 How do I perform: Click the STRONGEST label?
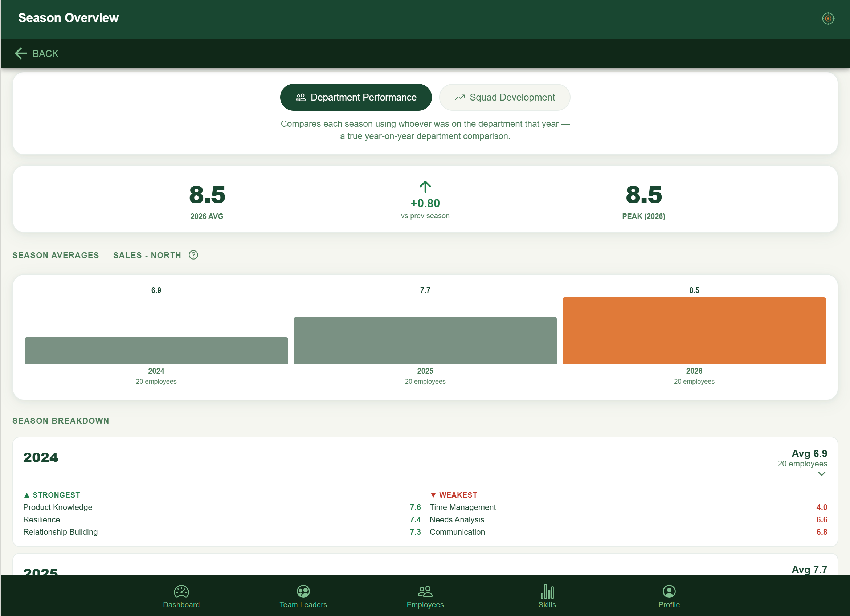coord(52,495)
